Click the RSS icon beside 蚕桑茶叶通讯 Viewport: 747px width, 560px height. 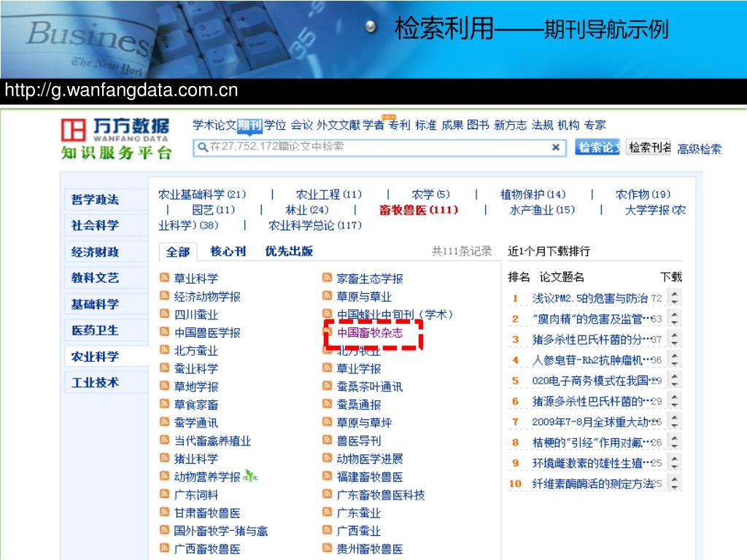coord(327,385)
